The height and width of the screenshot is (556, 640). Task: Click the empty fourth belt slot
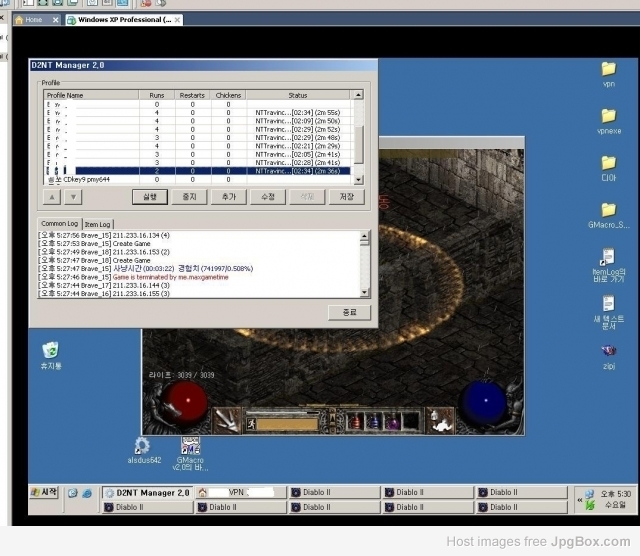(x=410, y=421)
